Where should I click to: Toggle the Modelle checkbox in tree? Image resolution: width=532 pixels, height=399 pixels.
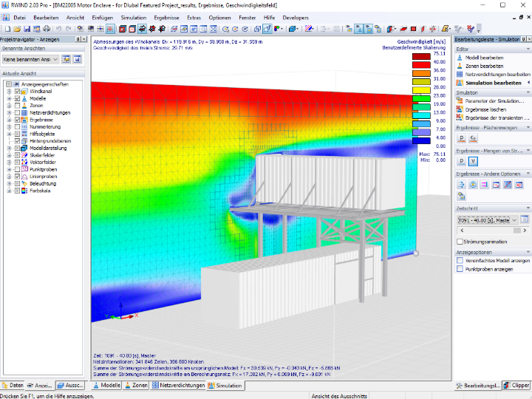click(x=17, y=98)
